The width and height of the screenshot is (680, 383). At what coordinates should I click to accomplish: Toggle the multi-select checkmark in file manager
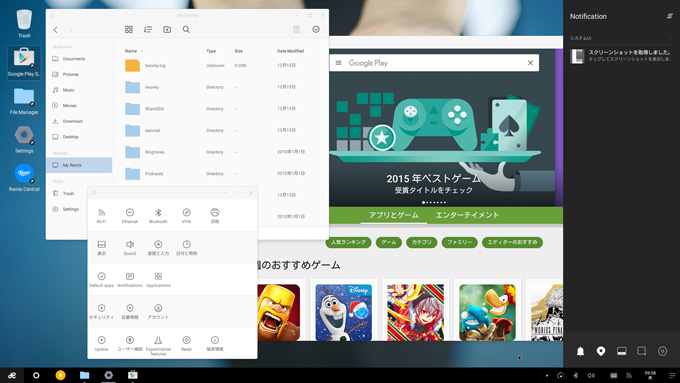[x=316, y=29]
